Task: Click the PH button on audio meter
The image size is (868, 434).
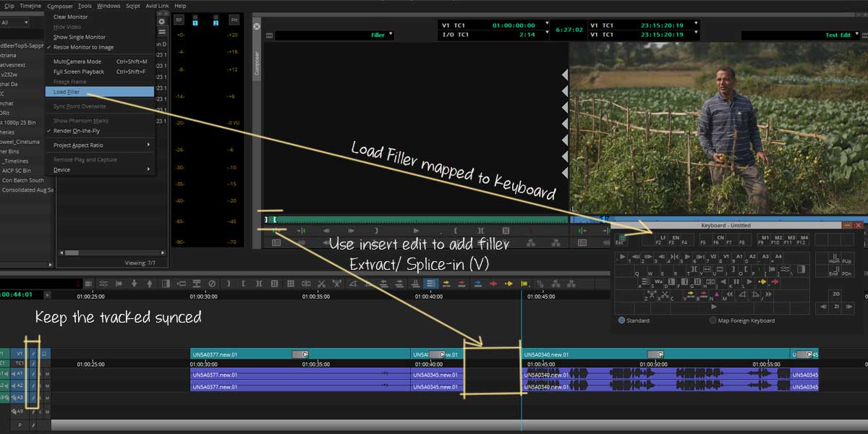Action: click(x=234, y=20)
